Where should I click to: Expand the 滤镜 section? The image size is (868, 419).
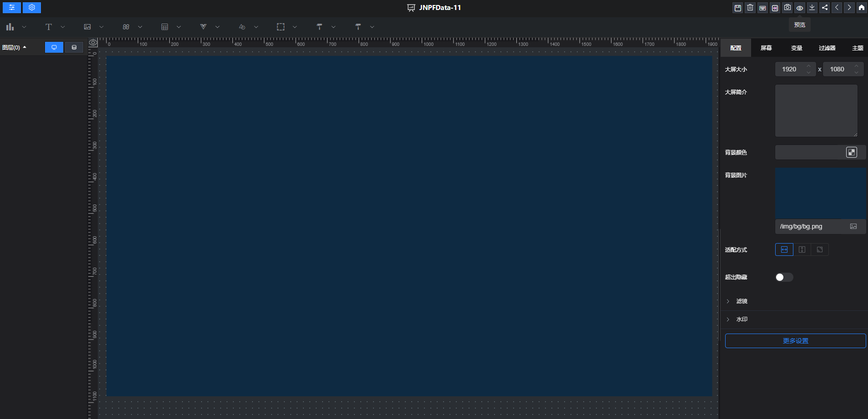coord(742,301)
